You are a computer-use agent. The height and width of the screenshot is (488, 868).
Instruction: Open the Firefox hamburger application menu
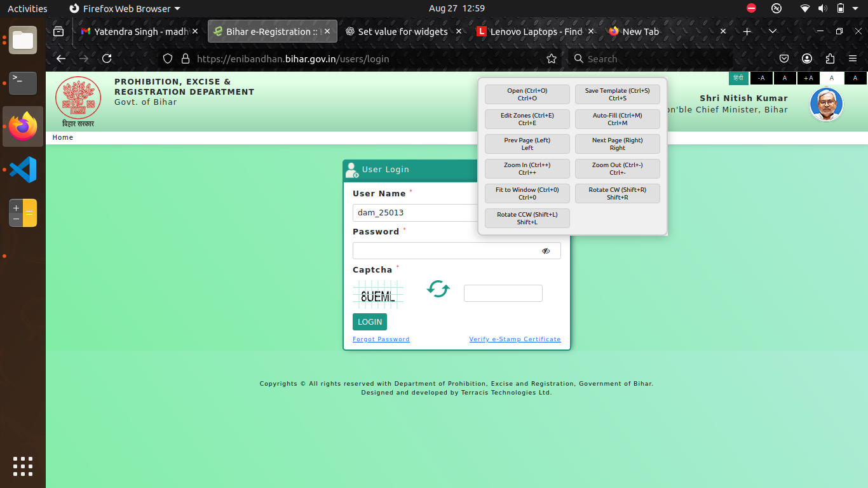[853, 58]
